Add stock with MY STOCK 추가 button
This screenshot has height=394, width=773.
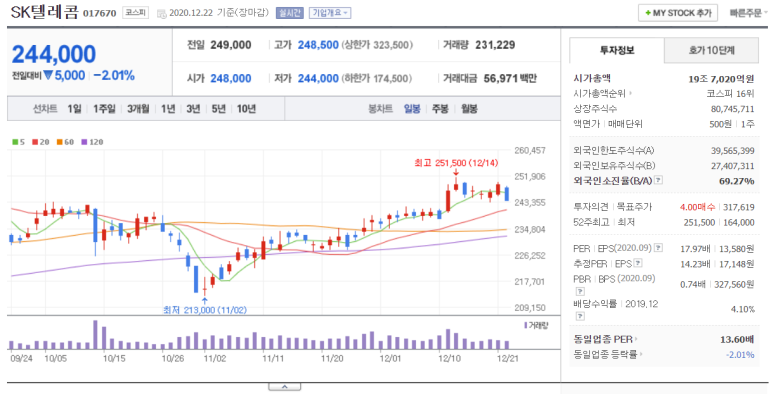coord(678,13)
